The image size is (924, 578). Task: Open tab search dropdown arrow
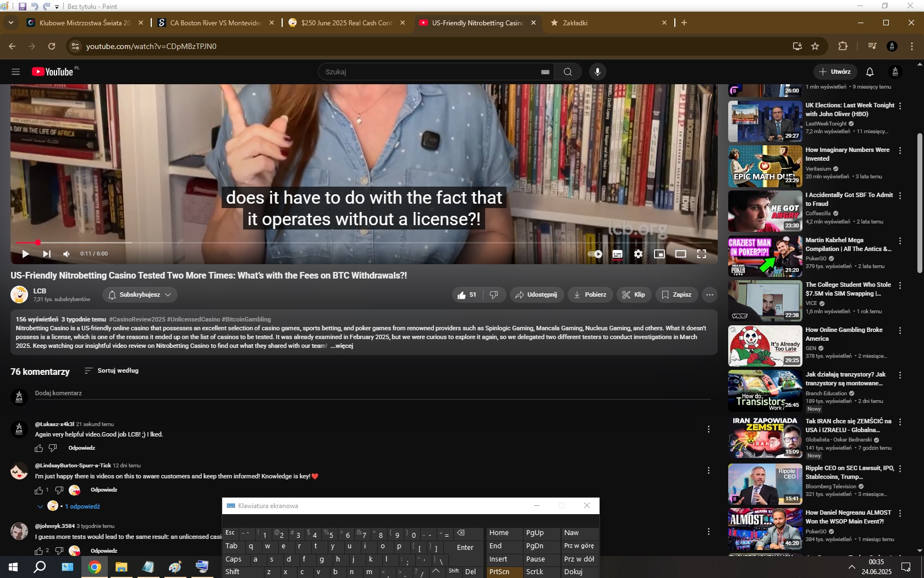[10, 23]
